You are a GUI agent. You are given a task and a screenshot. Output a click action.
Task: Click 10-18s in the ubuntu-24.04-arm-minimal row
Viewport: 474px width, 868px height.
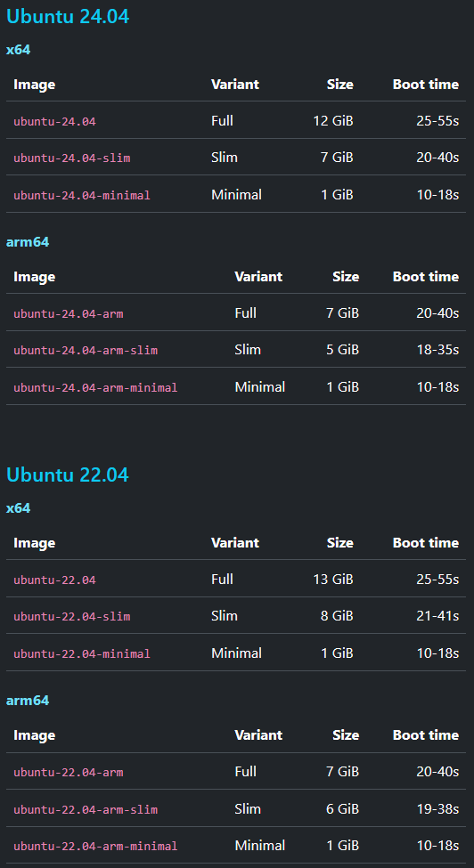point(437,386)
